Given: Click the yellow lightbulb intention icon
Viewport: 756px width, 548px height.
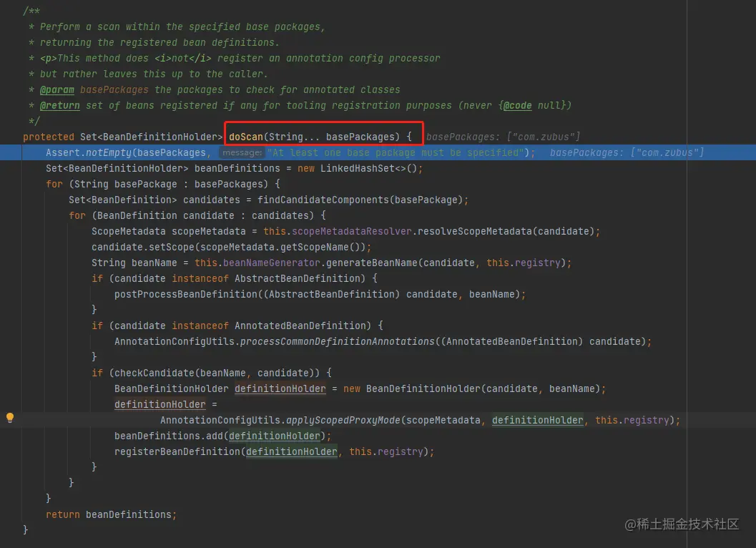Looking at the screenshot, I should tap(9, 418).
